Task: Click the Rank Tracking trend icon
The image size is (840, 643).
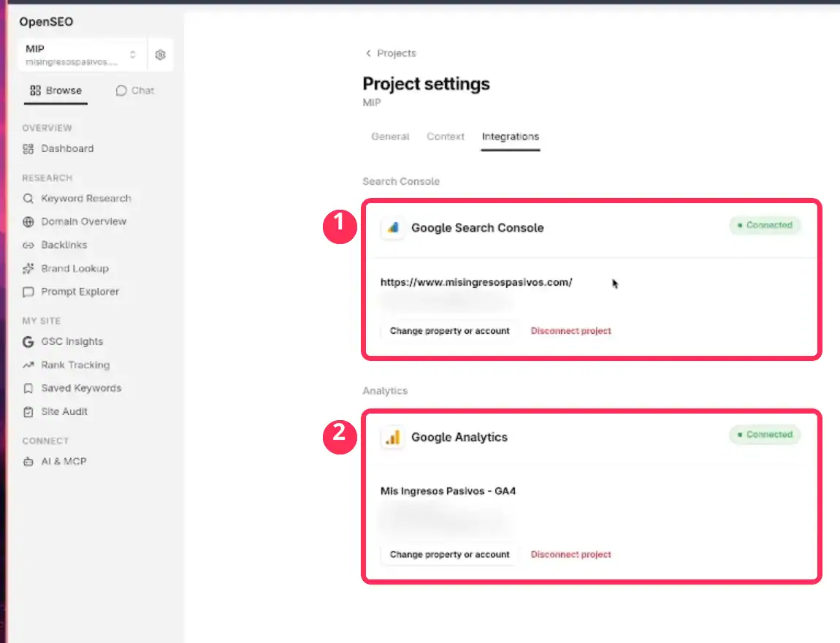Action: [x=28, y=365]
